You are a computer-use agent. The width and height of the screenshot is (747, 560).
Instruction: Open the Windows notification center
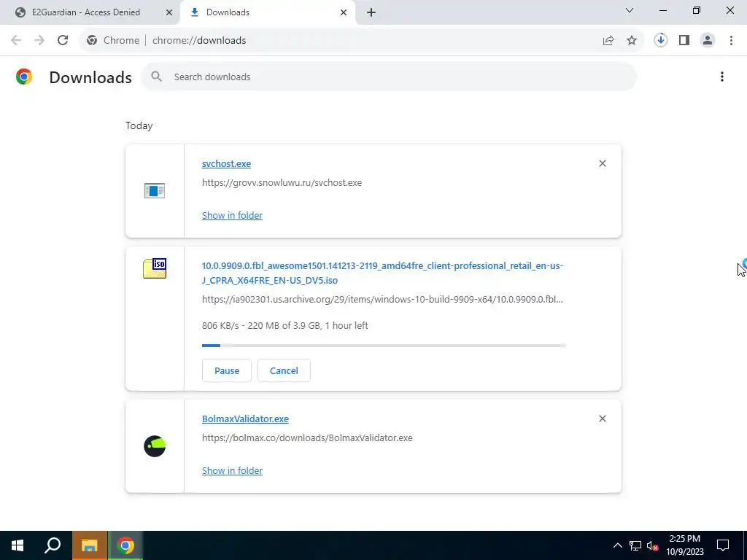click(x=723, y=545)
